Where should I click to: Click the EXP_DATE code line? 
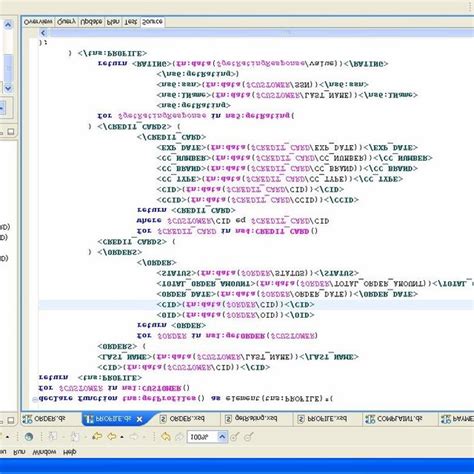(x=287, y=147)
